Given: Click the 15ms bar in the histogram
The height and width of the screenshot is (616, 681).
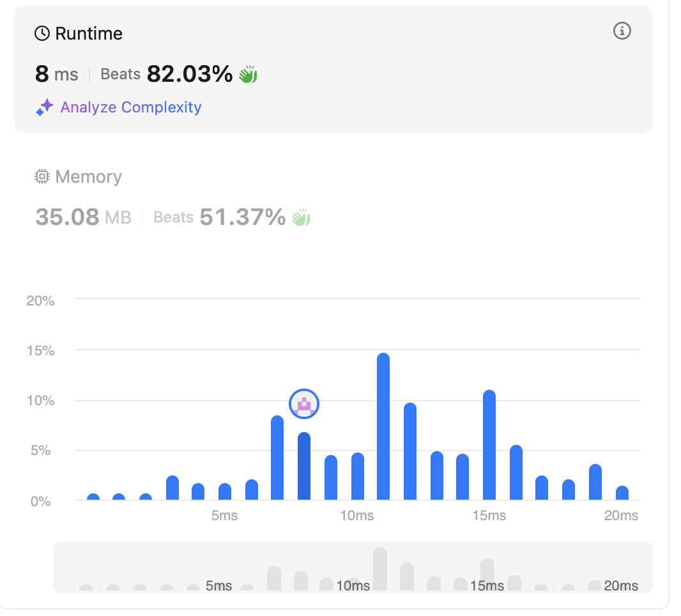Looking at the screenshot, I should coord(489,445).
